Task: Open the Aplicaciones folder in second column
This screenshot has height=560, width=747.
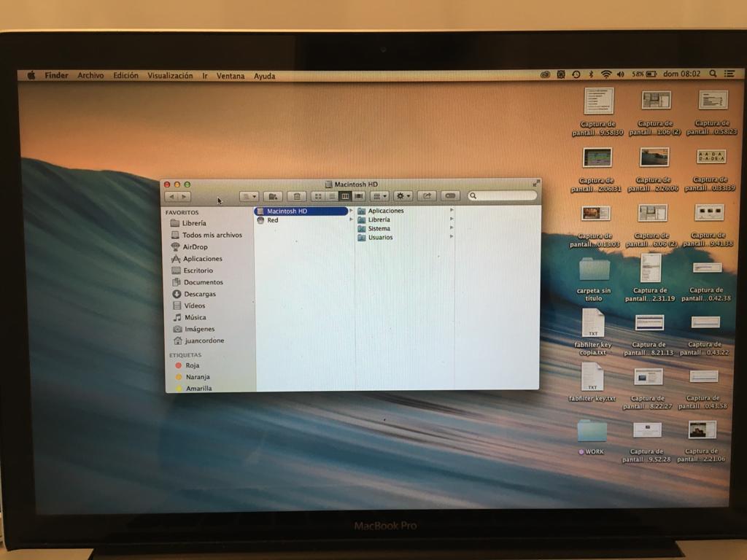Action: pos(381,211)
